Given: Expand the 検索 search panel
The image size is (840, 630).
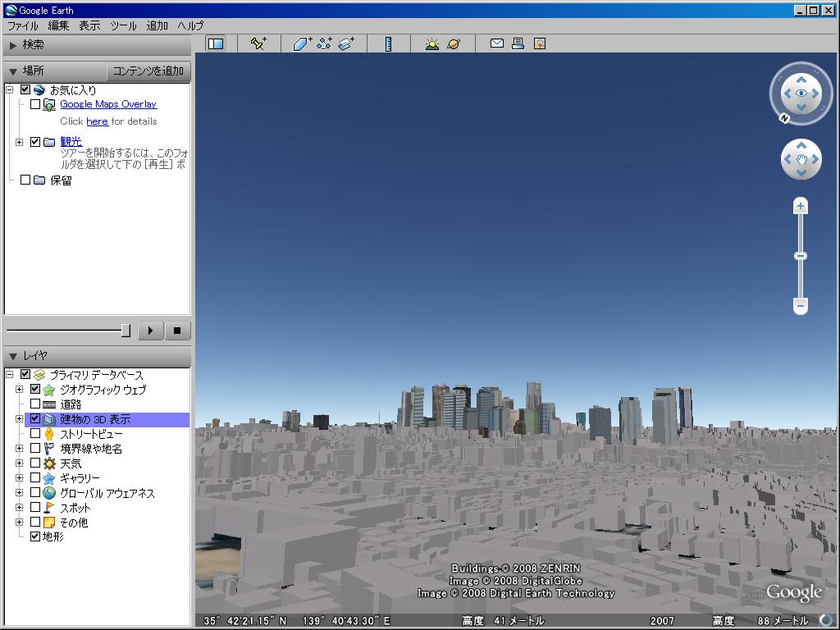Looking at the screenshot, I should coord(13,46).
